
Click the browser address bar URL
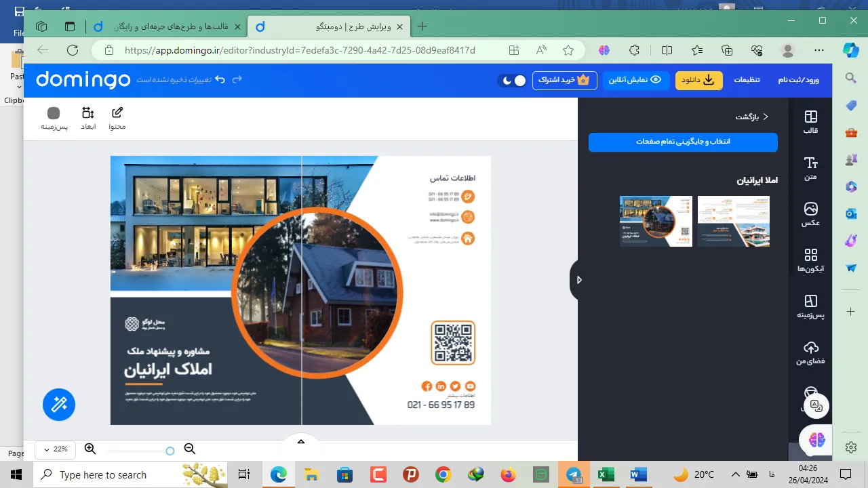click(x=300, y=50)
